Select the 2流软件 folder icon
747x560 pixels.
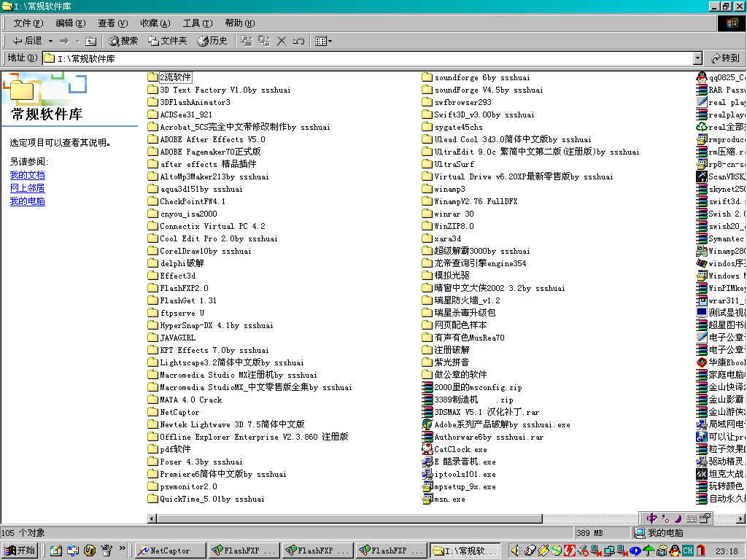point(152,77)
